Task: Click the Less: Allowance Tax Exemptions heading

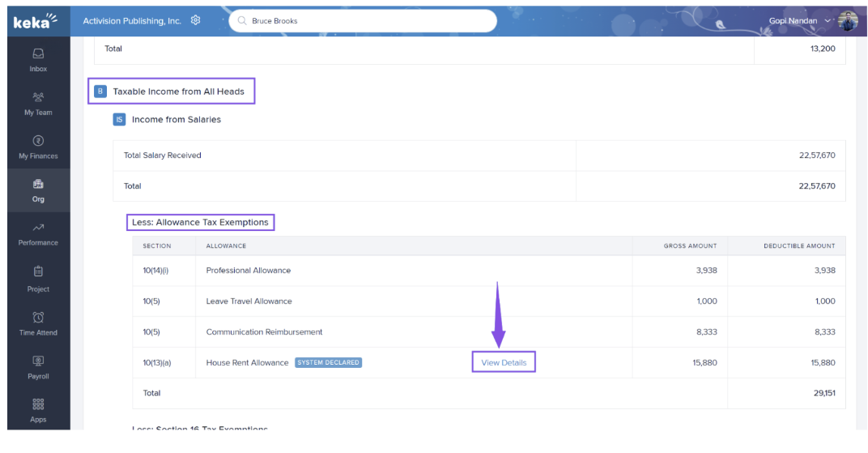Action: (200, 222)
